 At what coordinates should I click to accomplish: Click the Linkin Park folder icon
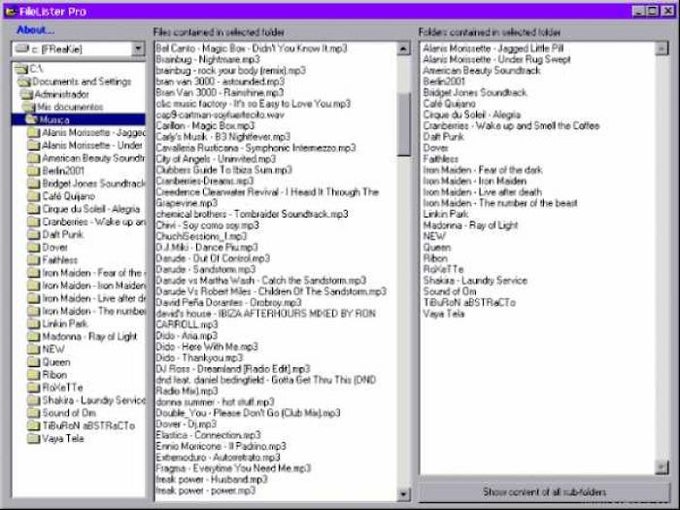pos(33,324)
